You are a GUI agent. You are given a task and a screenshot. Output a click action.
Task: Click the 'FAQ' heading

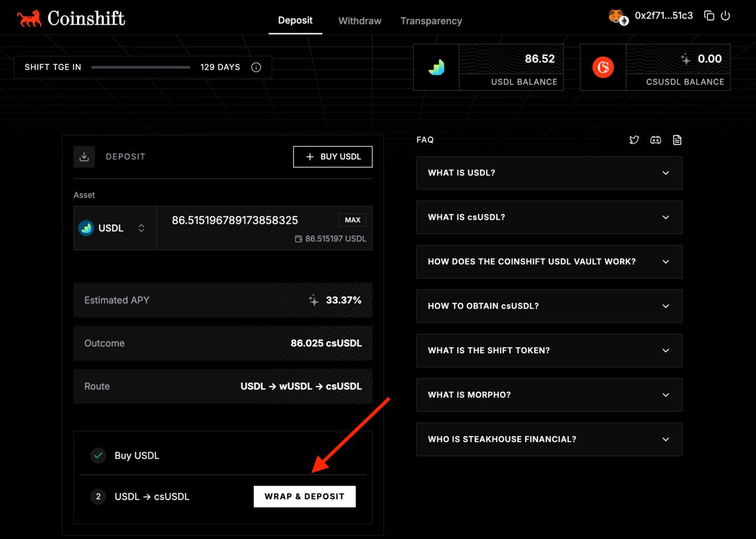(x=425, y=140)
